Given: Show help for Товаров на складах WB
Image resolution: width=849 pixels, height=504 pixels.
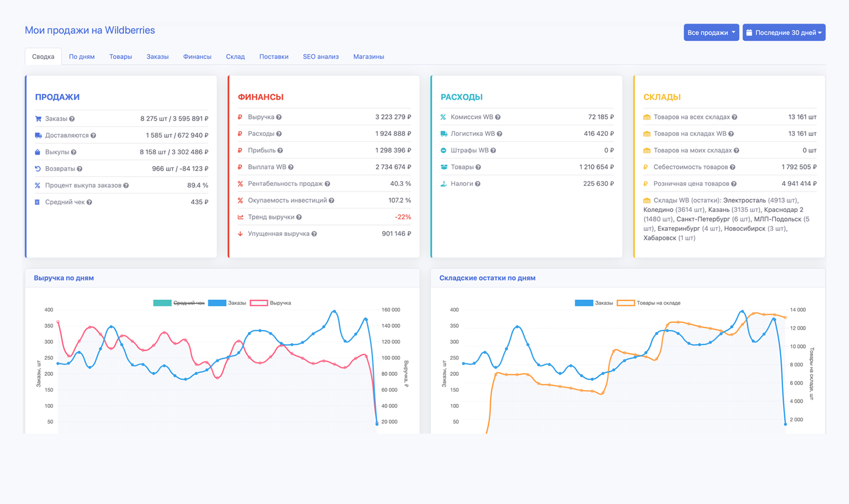Looking at the screenshot, I should click(731, 134).
